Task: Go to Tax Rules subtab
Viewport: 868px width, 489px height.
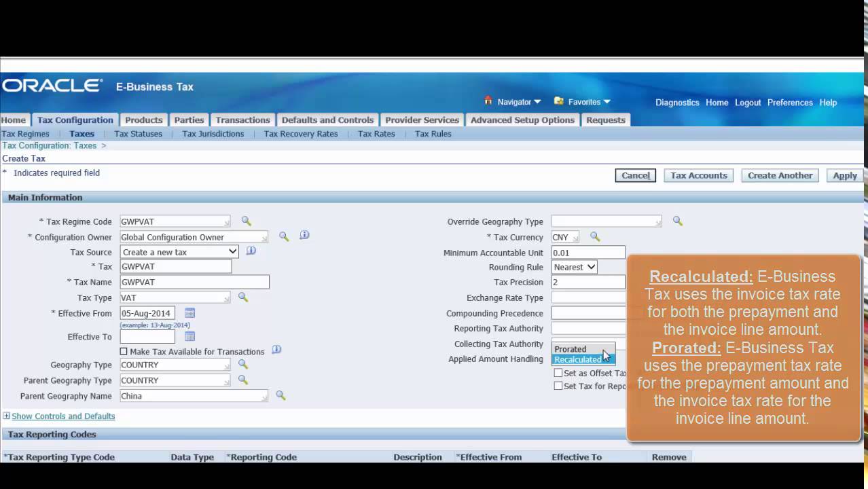Action: click(433, 134)
